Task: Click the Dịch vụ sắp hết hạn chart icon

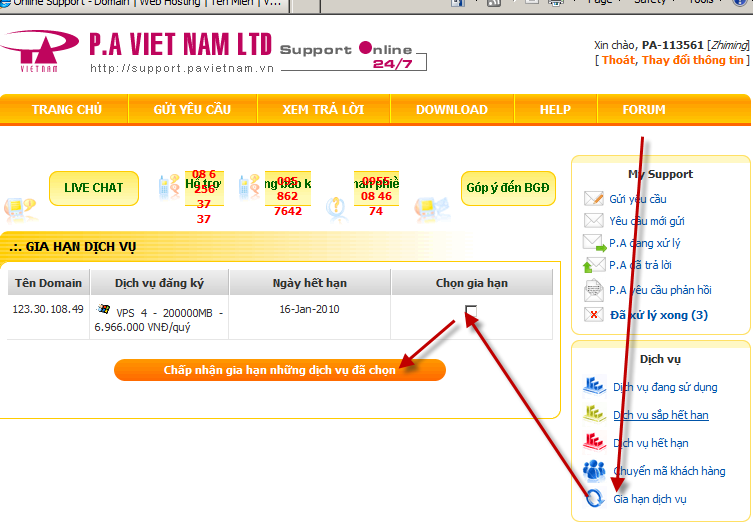Action: 595,414
